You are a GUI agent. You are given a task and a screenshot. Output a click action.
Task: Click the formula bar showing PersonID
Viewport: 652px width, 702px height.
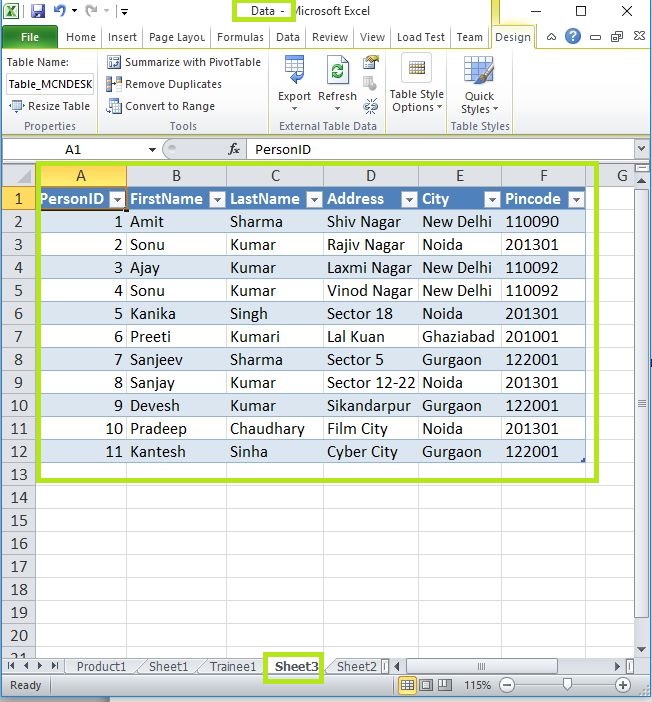(x=441, y=150)
